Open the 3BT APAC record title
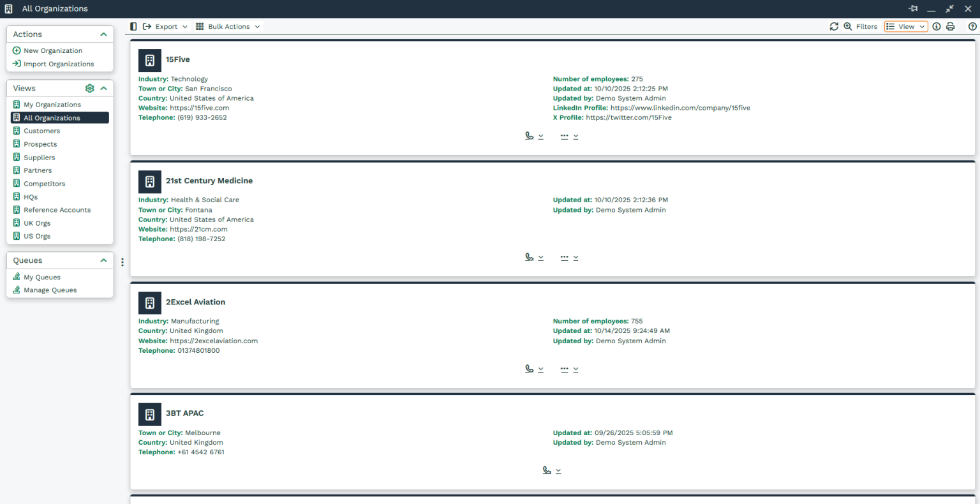The height and width of the screenshot is (504, 980). (x=185, y=413)
